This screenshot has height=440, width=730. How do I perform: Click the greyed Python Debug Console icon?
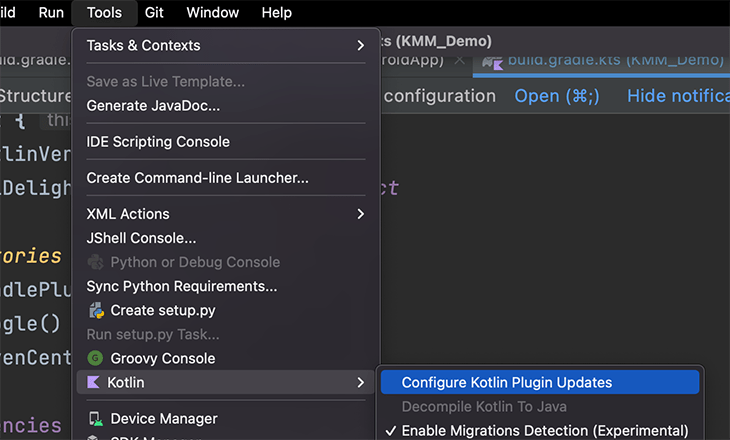click(x=95, y=262)
